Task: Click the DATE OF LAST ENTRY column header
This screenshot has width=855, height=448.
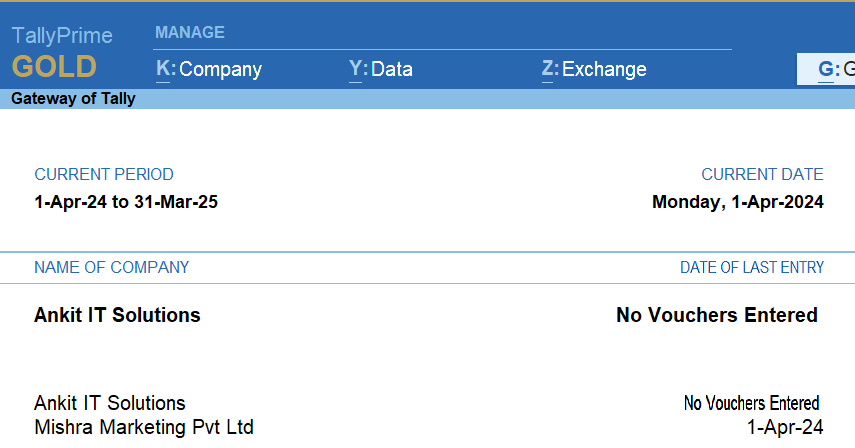Action: pyautogui.click(x=752, y=267)
